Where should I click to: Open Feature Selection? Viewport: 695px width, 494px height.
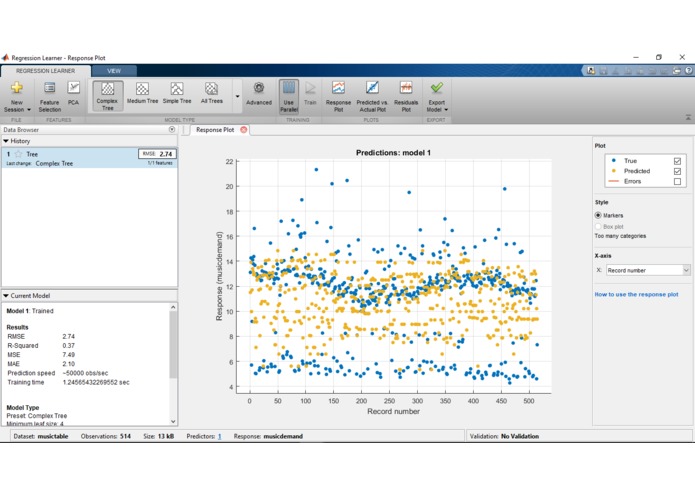[x=50, y=97]
